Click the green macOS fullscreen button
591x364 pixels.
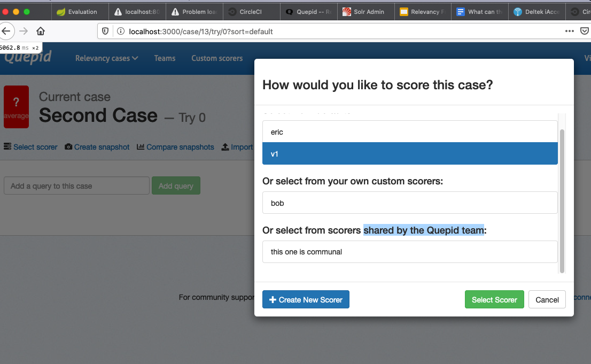(27, 12)
